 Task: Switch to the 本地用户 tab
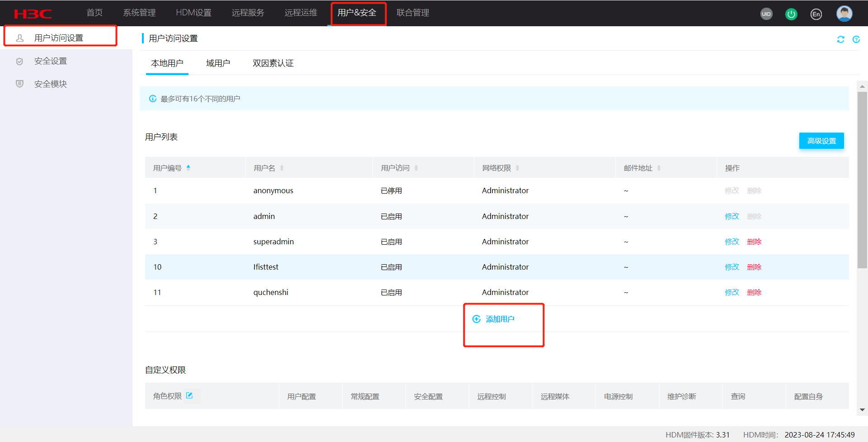click(x=167, y=63)
